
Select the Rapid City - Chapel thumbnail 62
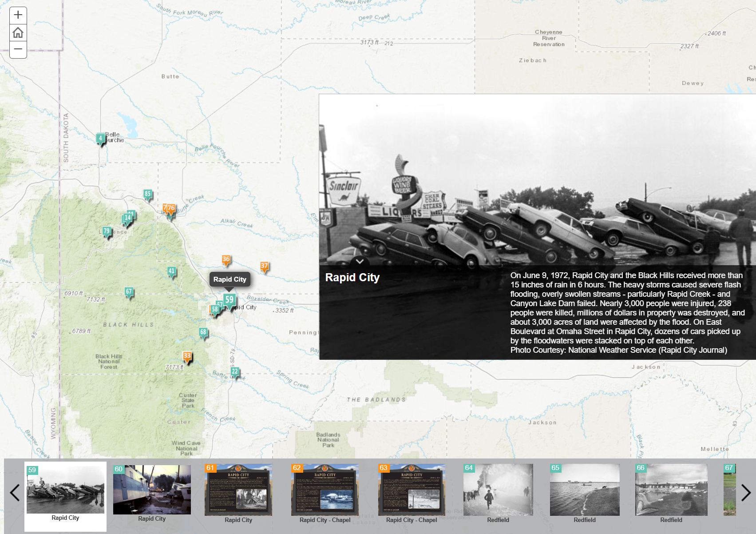(325, 490)
